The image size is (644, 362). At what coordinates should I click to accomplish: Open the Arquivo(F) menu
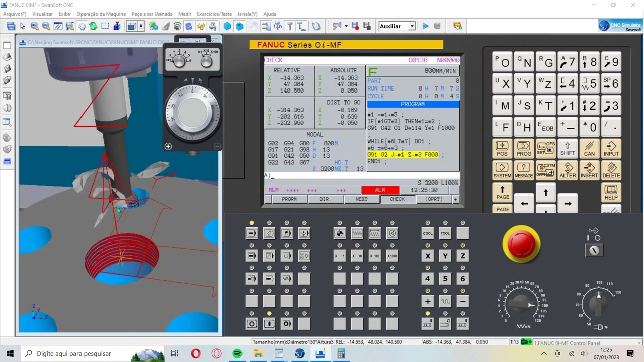(15, 14)
